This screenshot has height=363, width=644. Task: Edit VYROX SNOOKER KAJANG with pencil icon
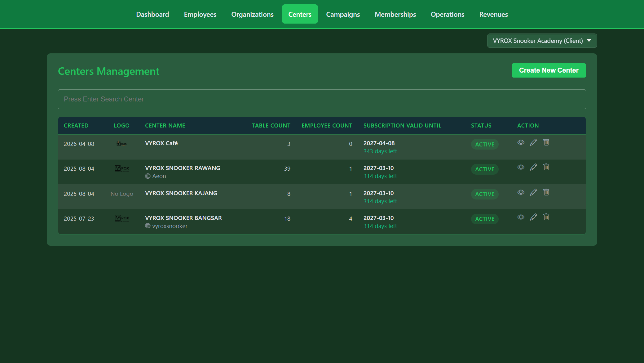533,192
